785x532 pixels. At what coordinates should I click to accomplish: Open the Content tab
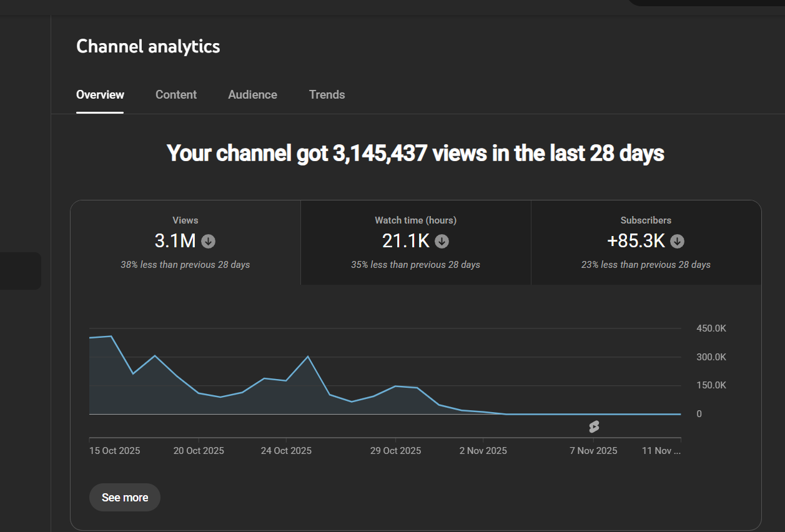tap(176, 95)
